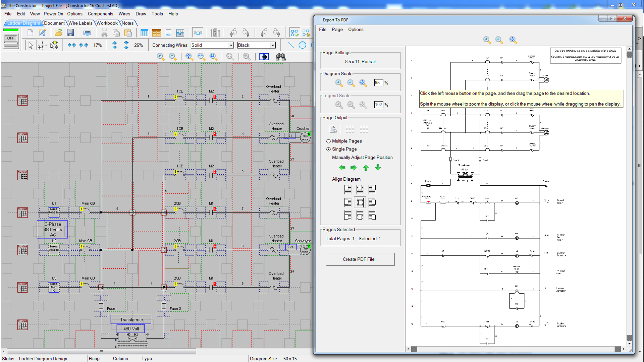Open the Components menu
This screenshot has width=644, height=362.
[x=100, y=14]
